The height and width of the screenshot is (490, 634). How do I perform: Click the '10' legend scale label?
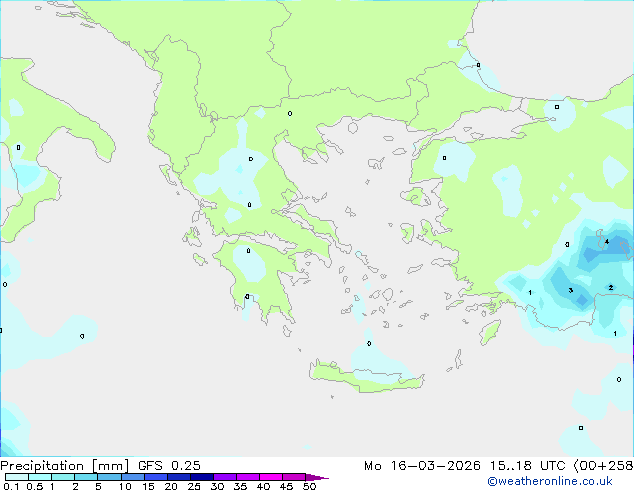(x=125, y=486)
